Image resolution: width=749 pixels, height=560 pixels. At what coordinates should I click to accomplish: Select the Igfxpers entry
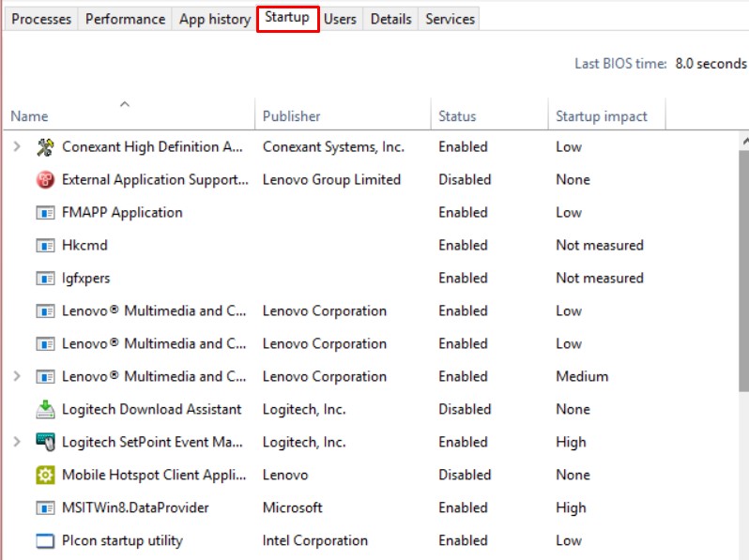(86, 279)
